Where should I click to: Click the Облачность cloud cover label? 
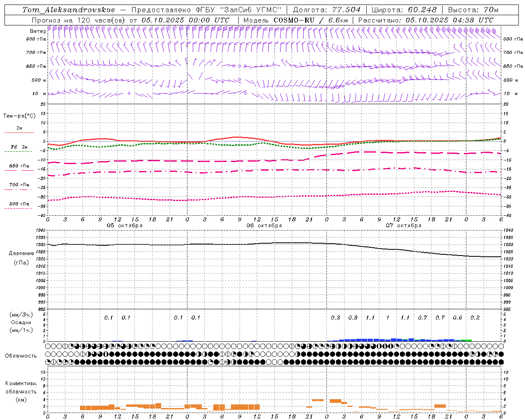click(21, 356)
